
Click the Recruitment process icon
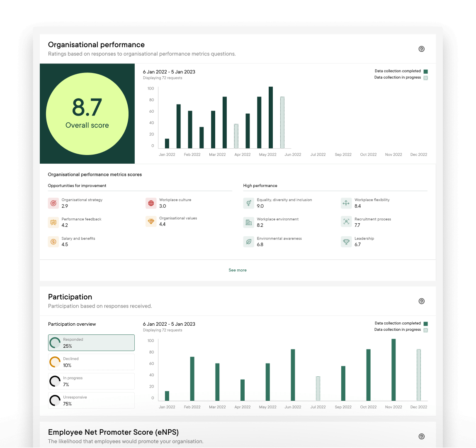pos(346,222)
